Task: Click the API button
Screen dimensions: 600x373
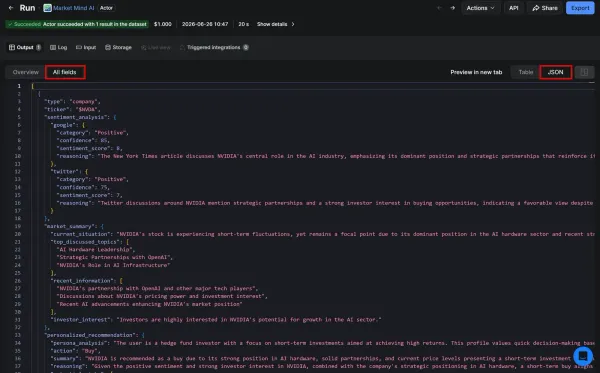Action: coord(514,8)
